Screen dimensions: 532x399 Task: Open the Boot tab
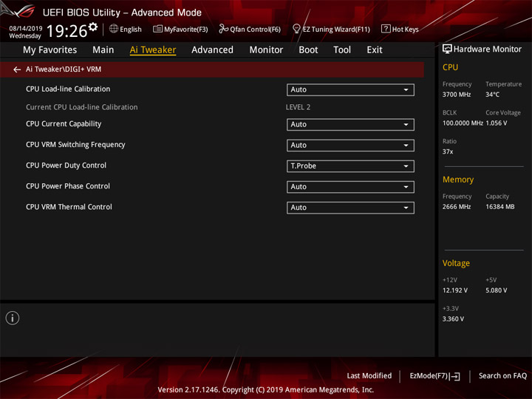click(308, 50)
